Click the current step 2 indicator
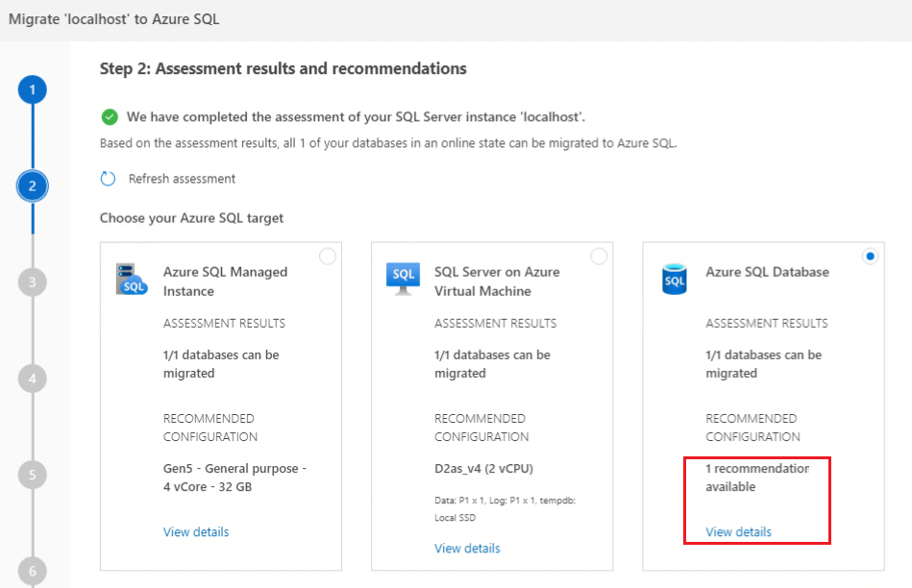The height and width of the screenshot is (588, 912). click(x=33, y=186)
